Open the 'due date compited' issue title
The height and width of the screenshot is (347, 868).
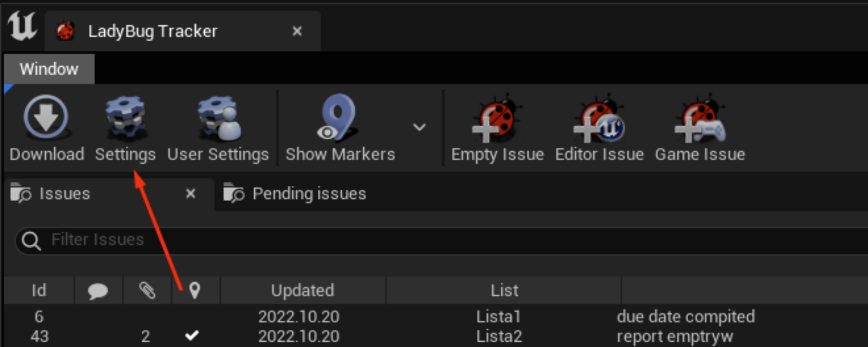(686, 317)
